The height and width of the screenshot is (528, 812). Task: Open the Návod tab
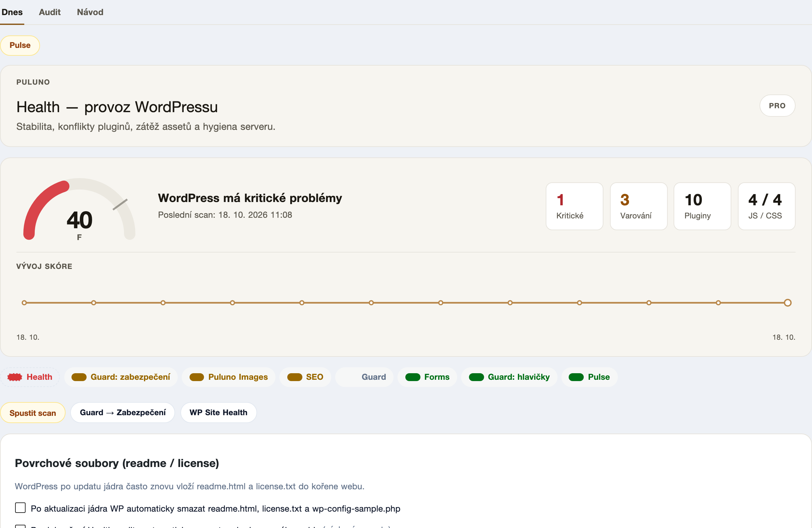pyautogui.click(x=90, y=12)
